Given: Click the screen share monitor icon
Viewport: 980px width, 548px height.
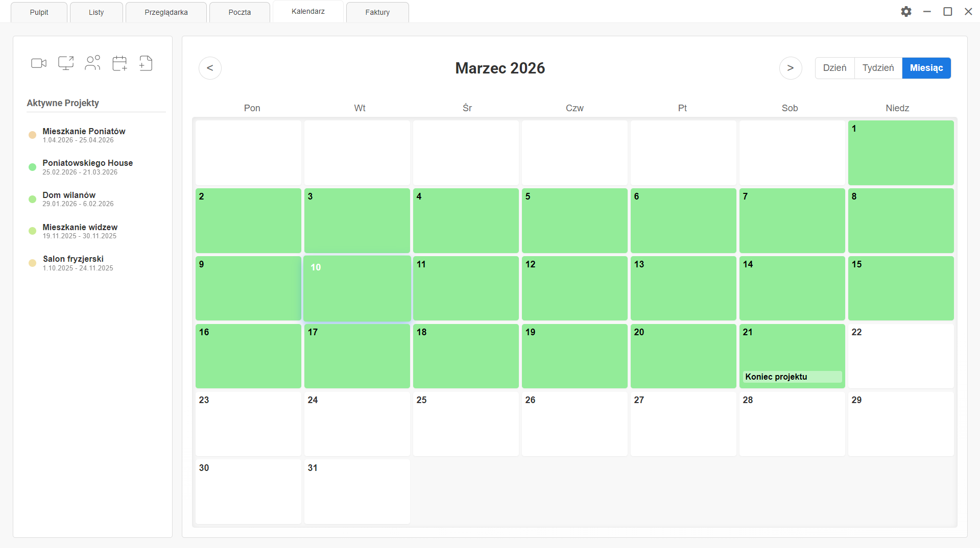Looking at the screenshot, I should tap(66, 63).
